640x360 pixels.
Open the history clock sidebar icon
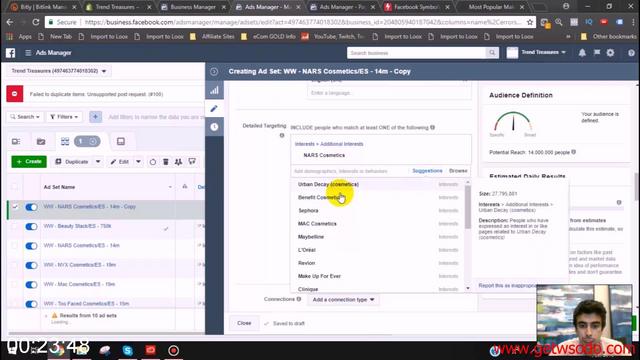(x=214, y=127)
